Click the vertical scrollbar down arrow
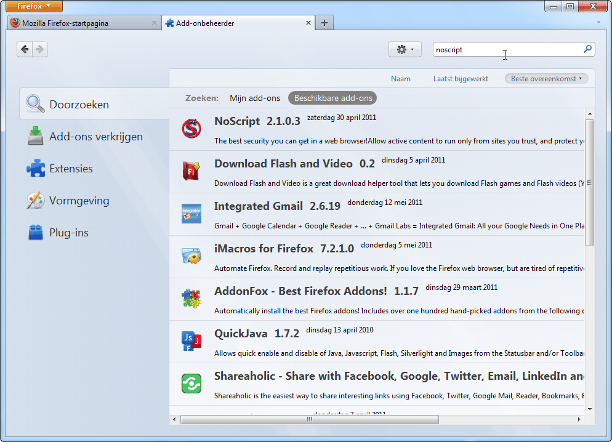Viewport: 612px width, 442px height. pos(590,409)
